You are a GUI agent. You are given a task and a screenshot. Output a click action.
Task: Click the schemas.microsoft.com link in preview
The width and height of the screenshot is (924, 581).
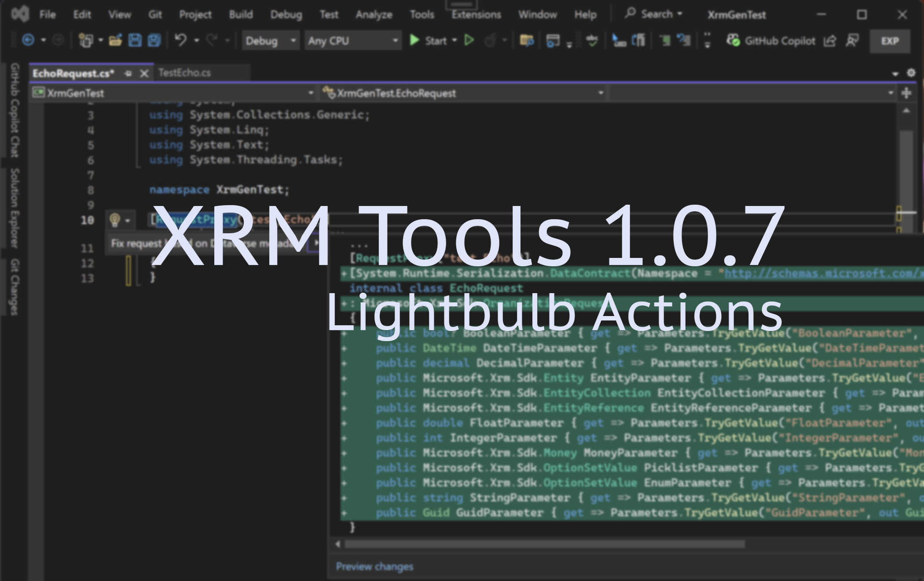point(824,273)
